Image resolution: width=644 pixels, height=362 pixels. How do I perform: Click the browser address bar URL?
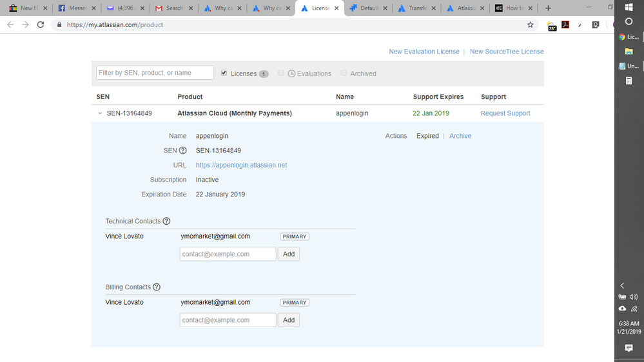click(115, 24)
